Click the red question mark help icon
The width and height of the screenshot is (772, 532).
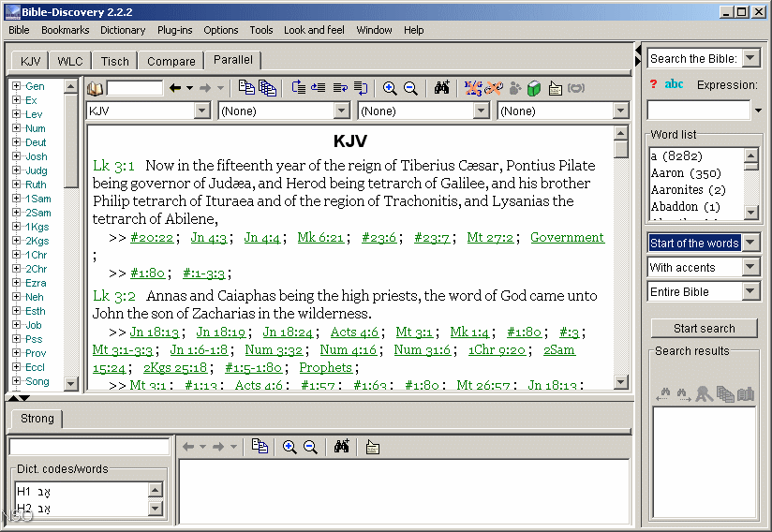653,84
